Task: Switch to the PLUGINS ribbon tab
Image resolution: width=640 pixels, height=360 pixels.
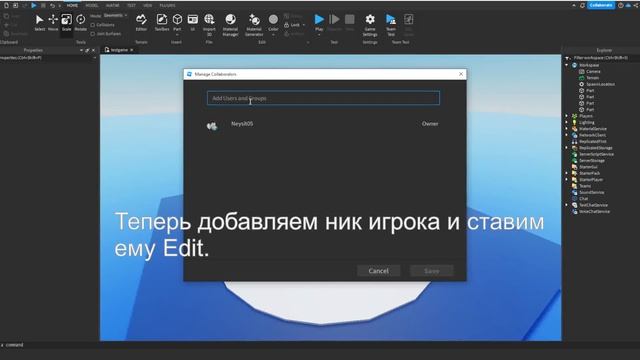Action: [x=167, y=6]
